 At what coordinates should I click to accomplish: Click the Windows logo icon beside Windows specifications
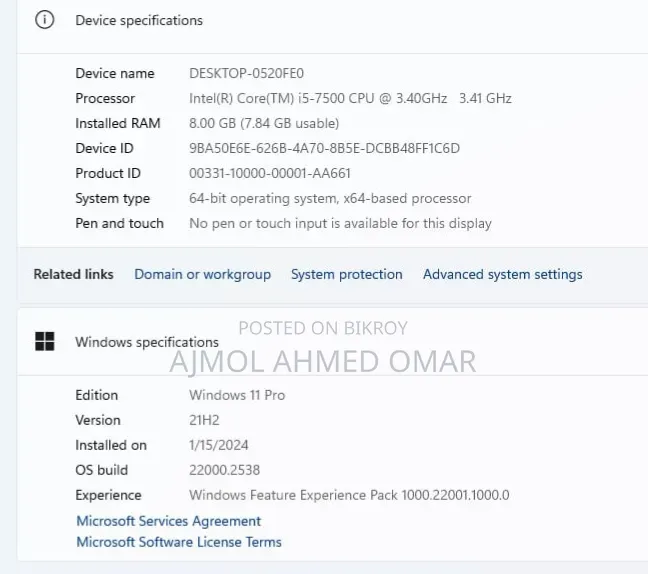pyautogui.click(x=45, y=341)
